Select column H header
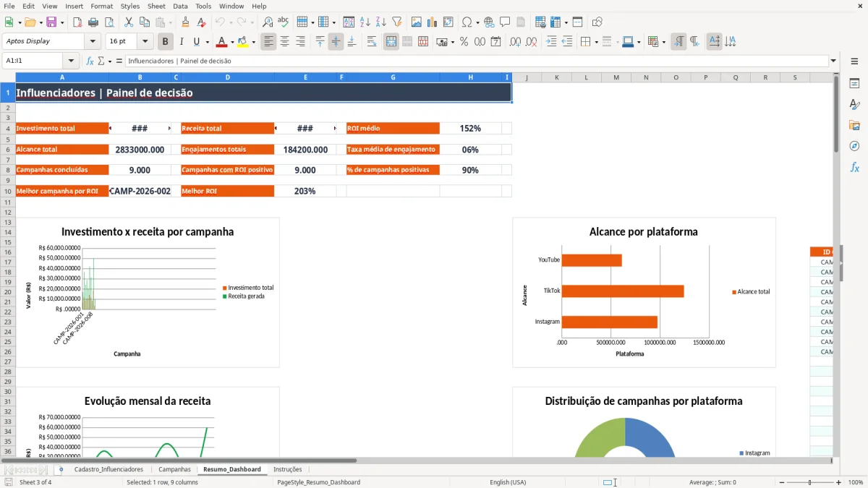This screenshot has height=488, width=868. click(x=470, y=77)
